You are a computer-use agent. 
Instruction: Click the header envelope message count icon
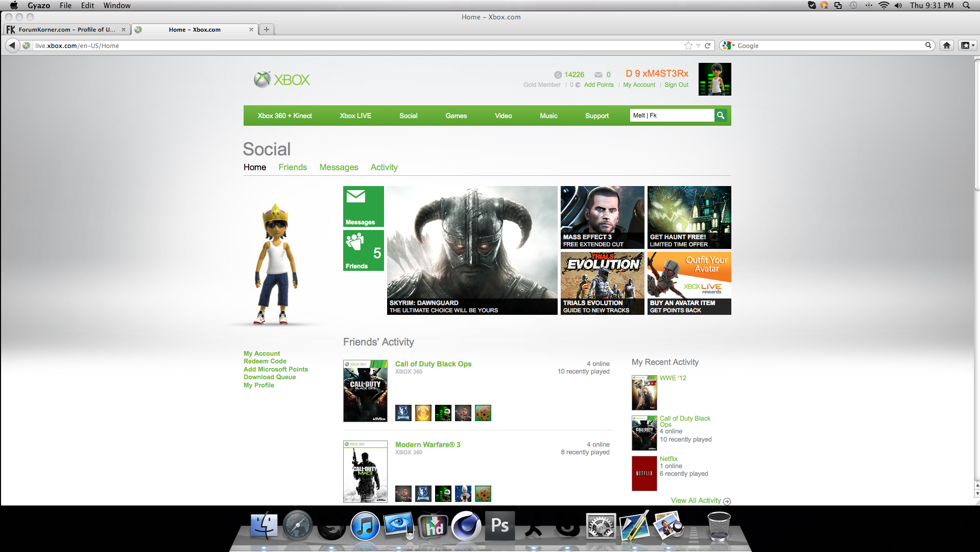[598, 75]
